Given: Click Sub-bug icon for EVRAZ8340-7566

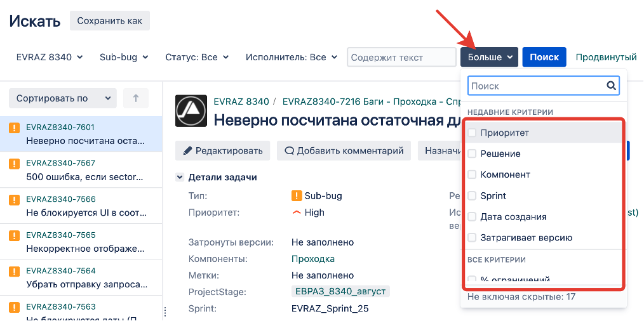Looking at the screenshot, I should coord(15,200).
